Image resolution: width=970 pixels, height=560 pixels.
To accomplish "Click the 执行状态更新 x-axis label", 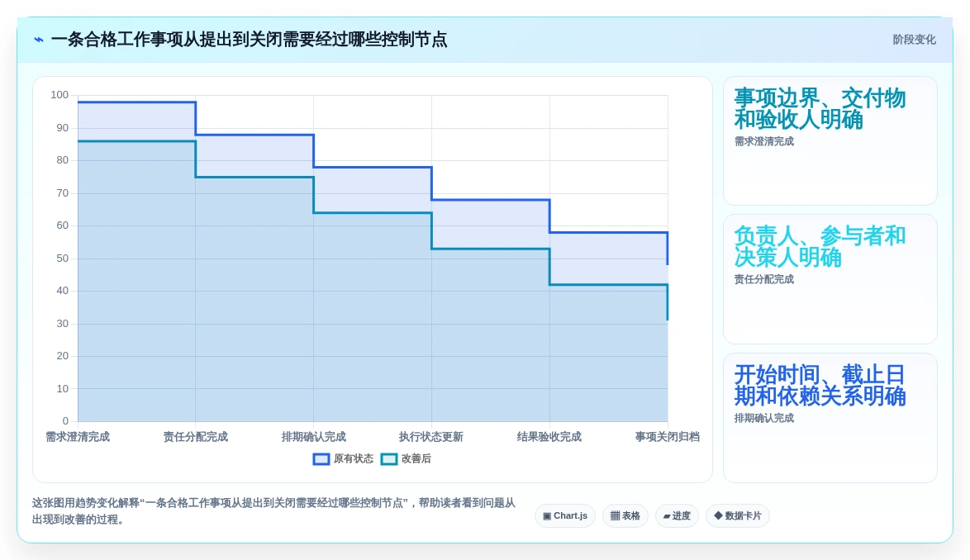I will pos(431,437).
